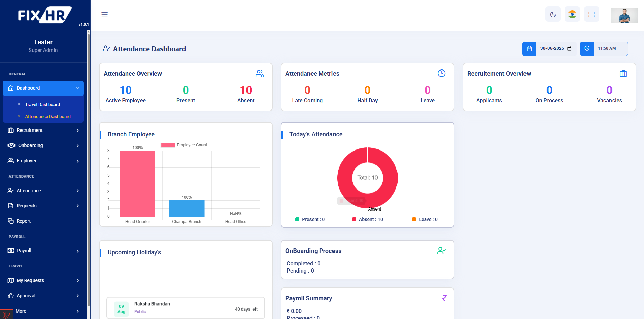
Task: Select Attendance Dashboard in the sidebar
Action: [x=48, y=116]
